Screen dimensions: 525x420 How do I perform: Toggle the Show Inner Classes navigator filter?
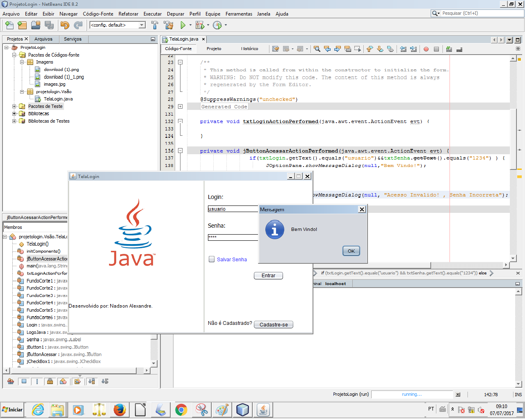point(63,381)
